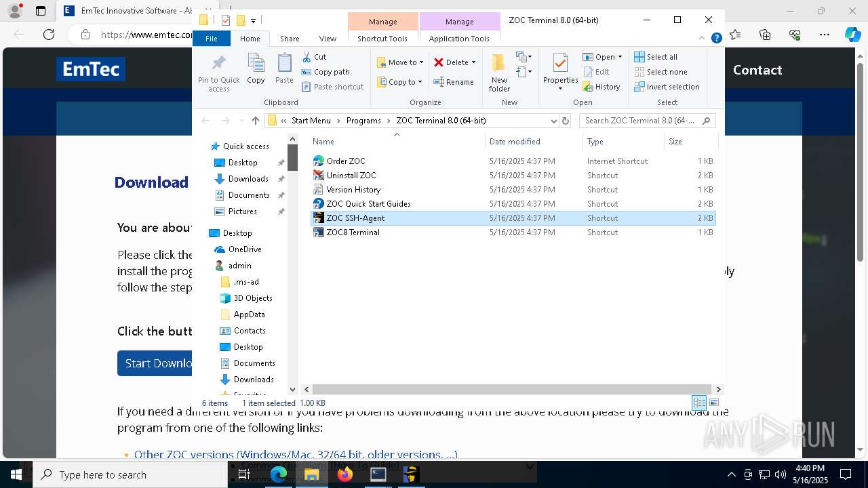The height and width of the screenshot is (488, 868).
Task: Open Microsoft Edge from the taskbar
Action: pos(279,474)
